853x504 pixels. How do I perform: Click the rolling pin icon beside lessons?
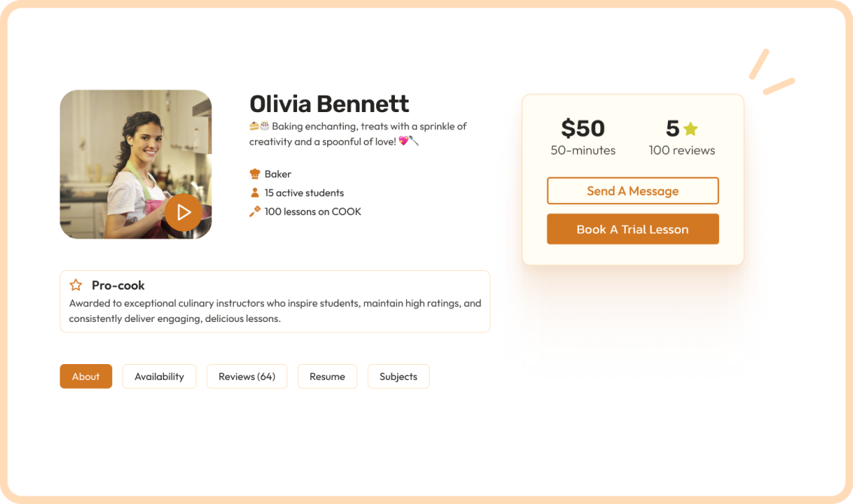coord(254,211)
